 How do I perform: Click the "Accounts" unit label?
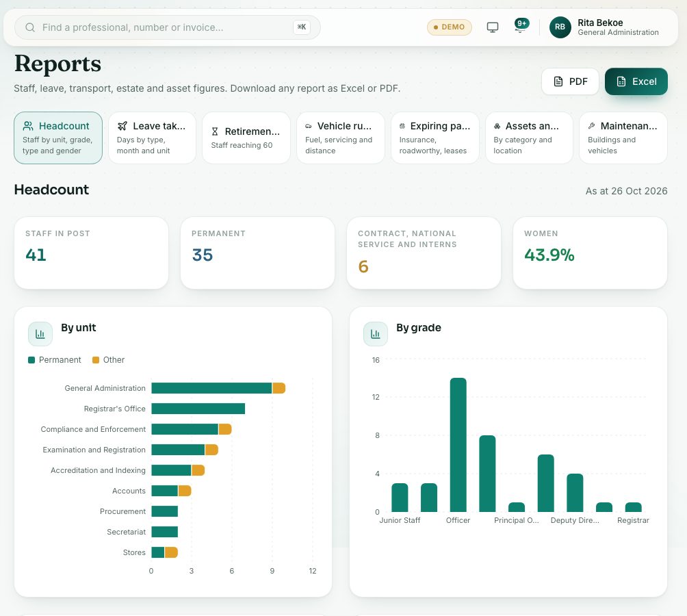click(129, 491)
